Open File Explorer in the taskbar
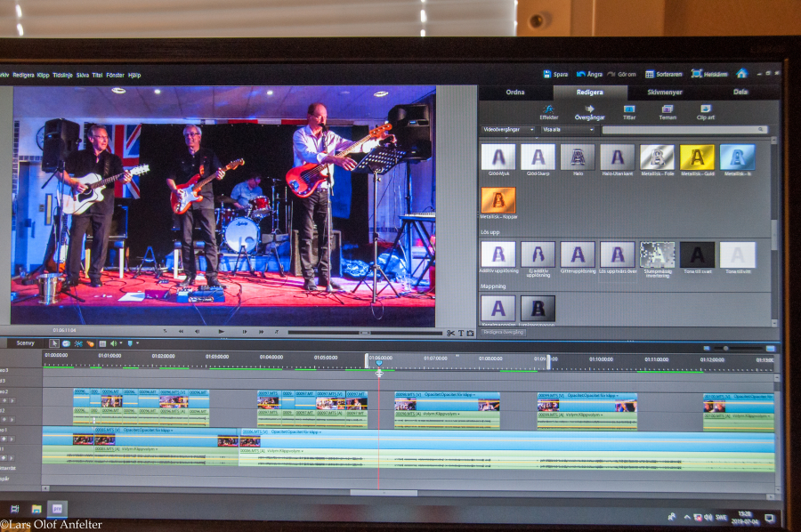 click(x=36, y=509)
